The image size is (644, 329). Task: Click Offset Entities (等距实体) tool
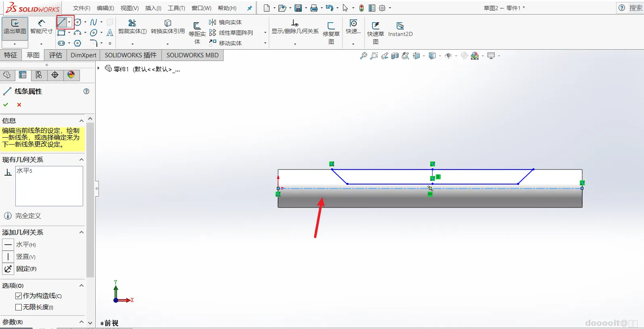coord(197,32)
